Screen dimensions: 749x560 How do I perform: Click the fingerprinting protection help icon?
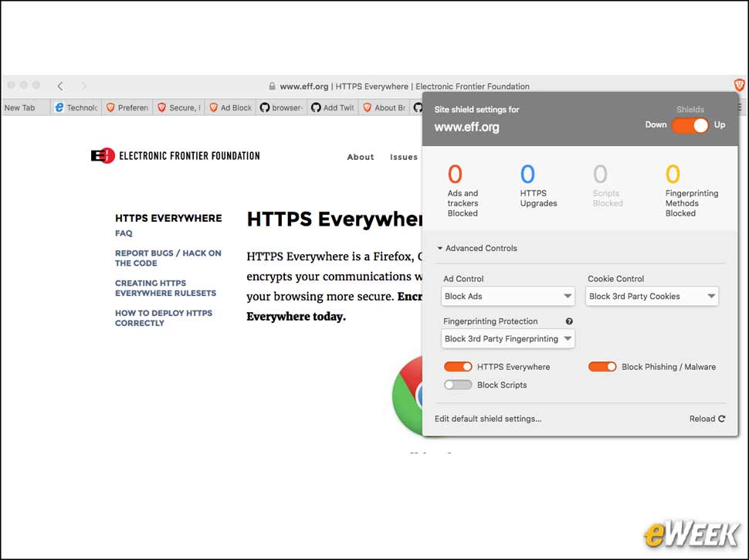[x=569, y=321]
